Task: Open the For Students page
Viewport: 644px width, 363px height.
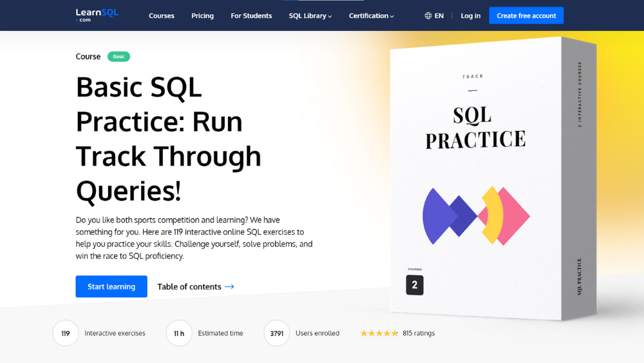Action: [x=251, y=15]
